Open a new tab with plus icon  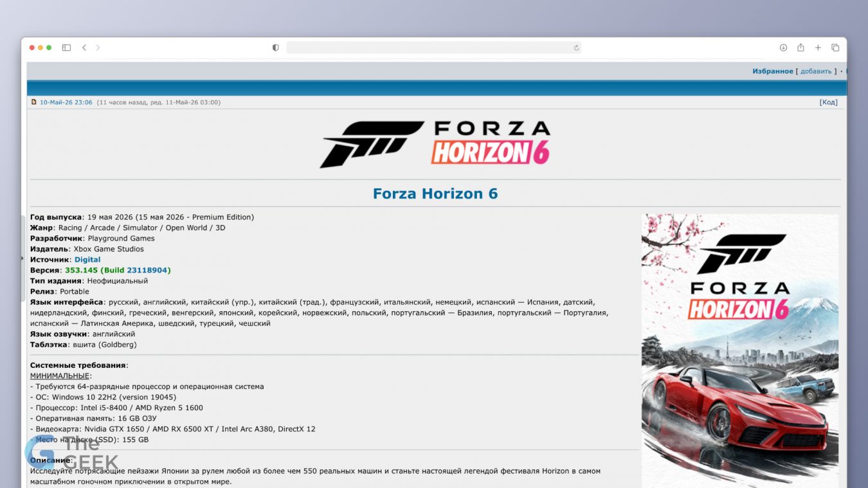(x=818, y=48)
